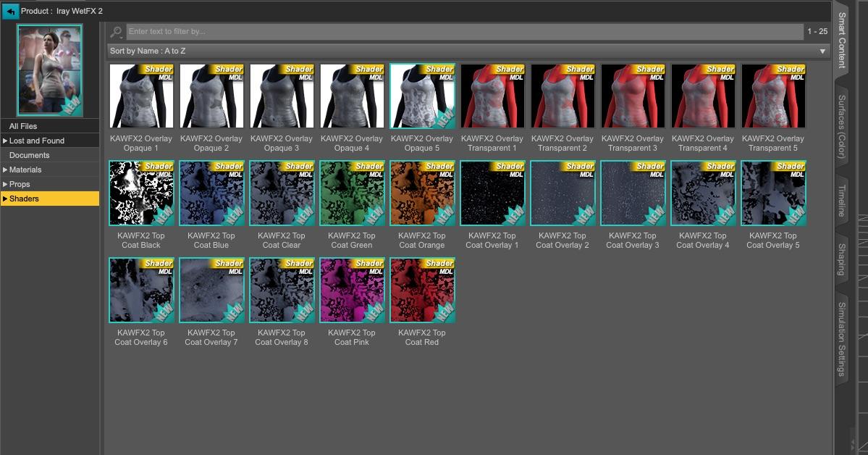Choose the KAWFX2 Top Coat Pink shader
Screen dimensions: 868x455
(352, 290)
